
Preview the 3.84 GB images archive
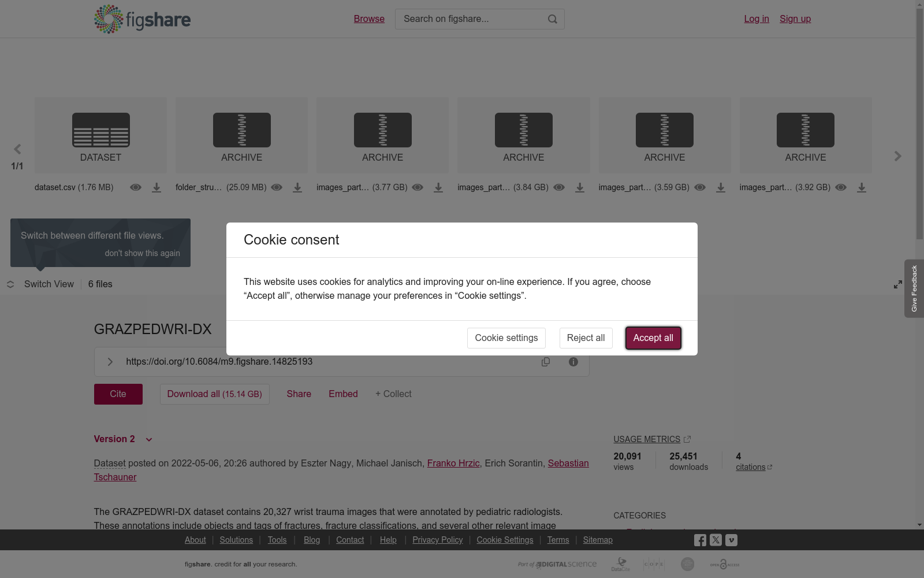click(x=559, y=187)
